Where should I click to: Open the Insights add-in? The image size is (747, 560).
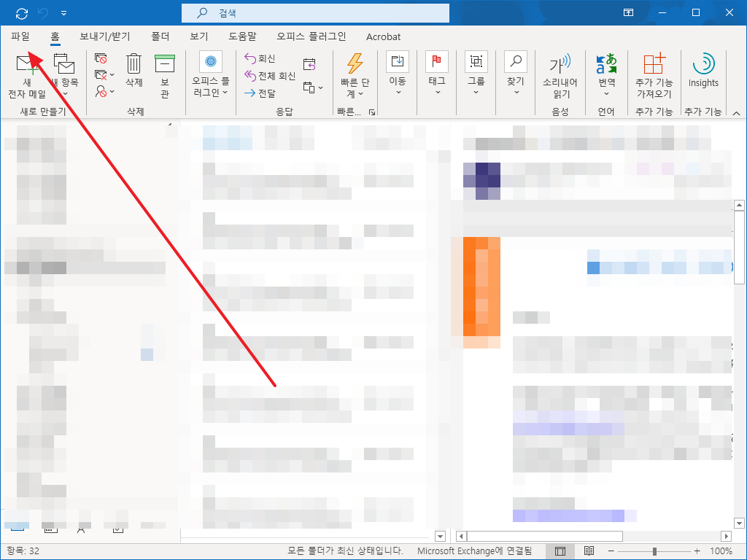coord(703,71)
